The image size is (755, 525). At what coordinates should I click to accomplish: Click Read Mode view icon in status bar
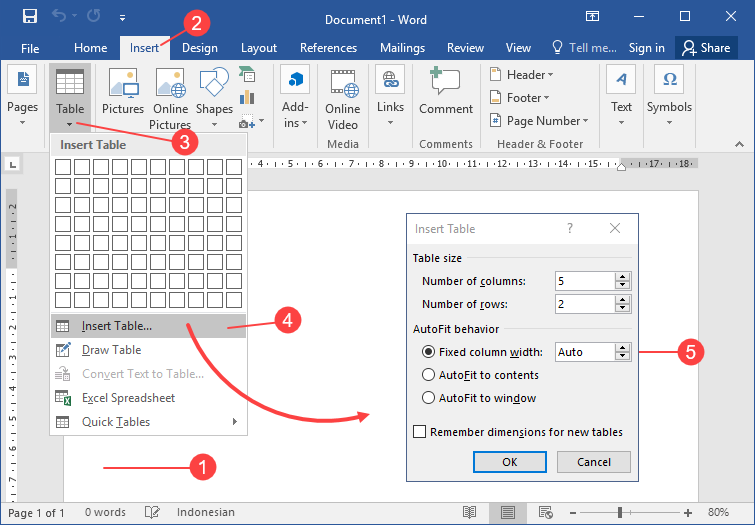click(469, 512)
